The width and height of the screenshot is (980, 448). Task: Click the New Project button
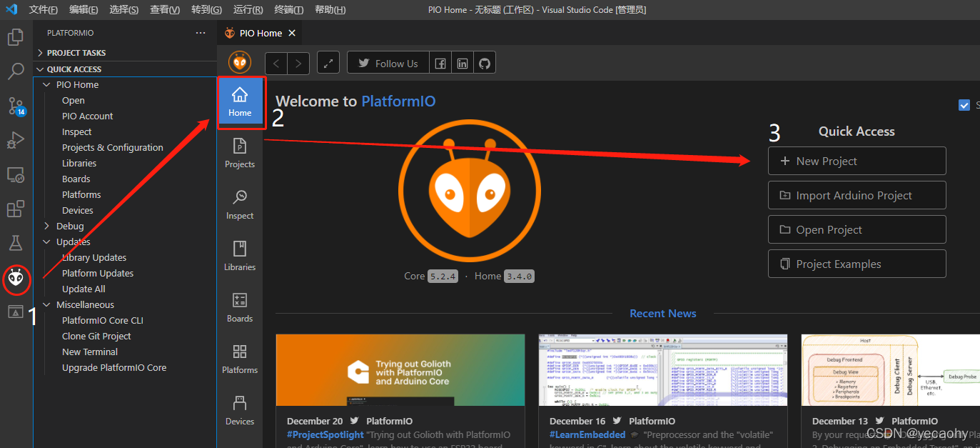pos(857,161)
